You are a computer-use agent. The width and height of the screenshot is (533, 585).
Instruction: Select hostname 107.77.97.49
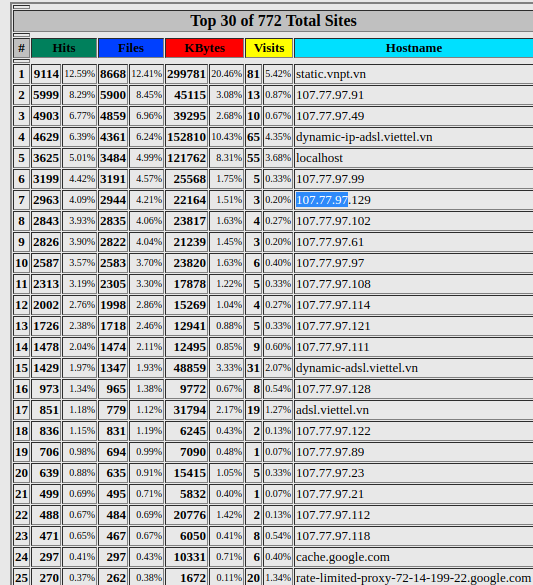click(330, 116)
